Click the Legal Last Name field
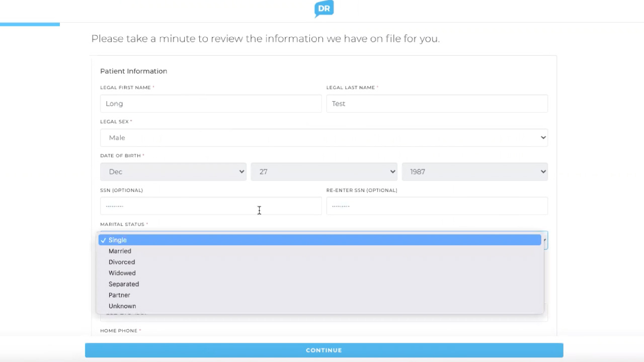The height and width of the screenshot is (362, 644). (437, 104)
